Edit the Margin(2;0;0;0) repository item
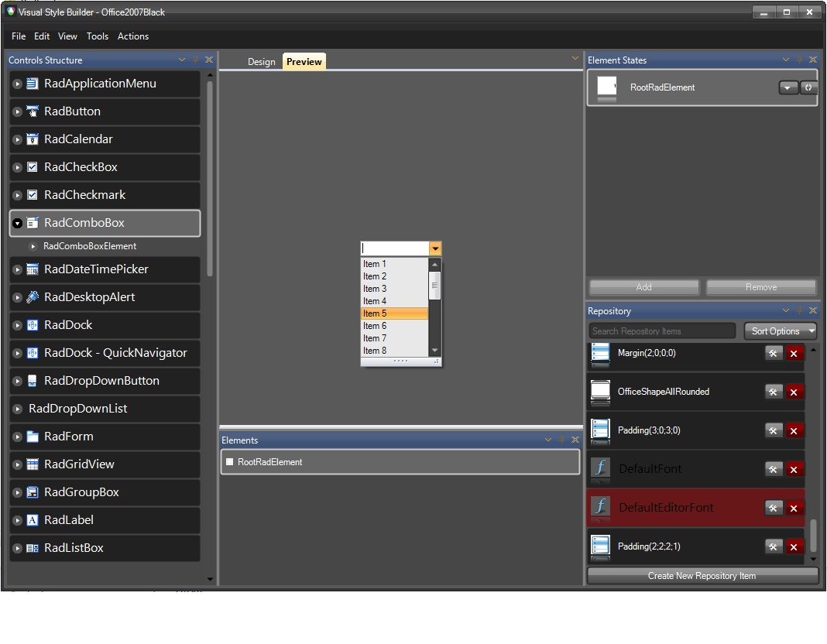This screenshot has height=644, width=827. 774,354
